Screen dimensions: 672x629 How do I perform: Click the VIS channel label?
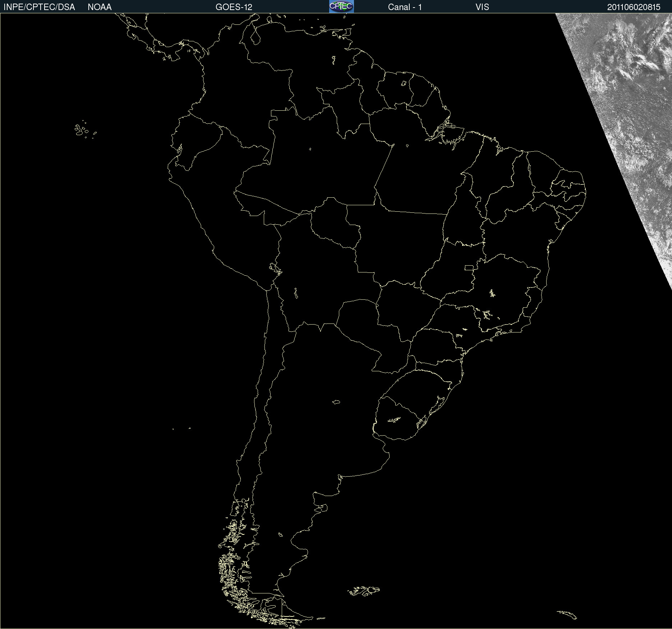pyautogui.click(x=482, y=7)
